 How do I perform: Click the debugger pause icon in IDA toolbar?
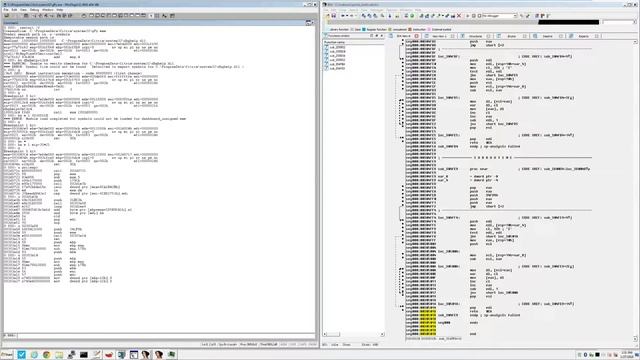473,16
